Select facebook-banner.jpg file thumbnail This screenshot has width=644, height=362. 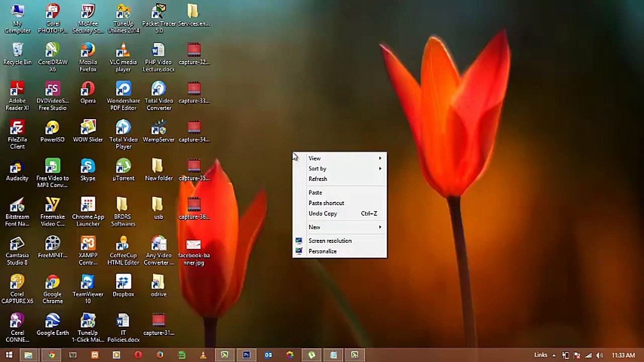pyautogui.click(x=194, y=251)
